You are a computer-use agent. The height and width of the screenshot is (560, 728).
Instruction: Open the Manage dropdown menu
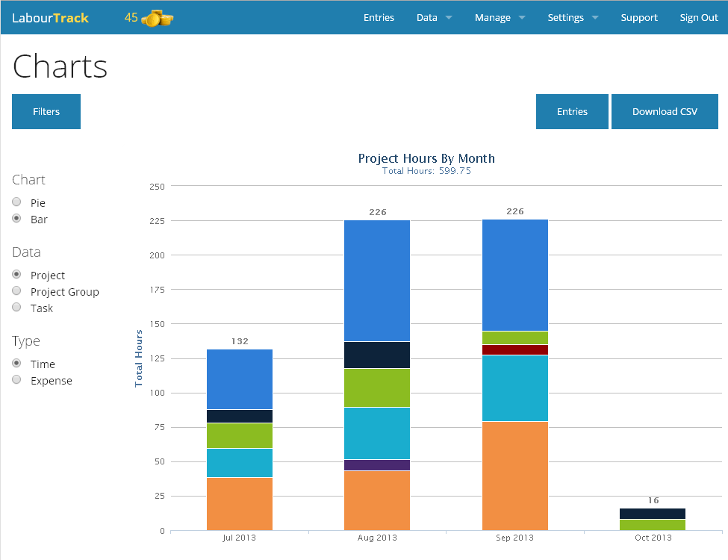500,18
